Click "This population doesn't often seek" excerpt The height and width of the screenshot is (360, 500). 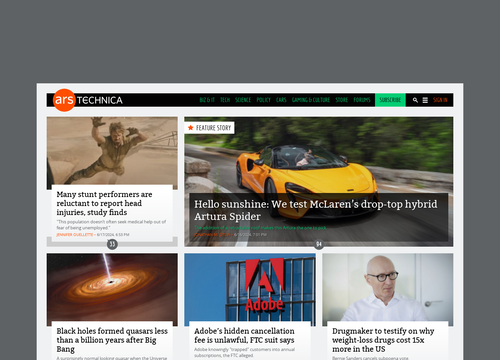click(x=111, y=225)
